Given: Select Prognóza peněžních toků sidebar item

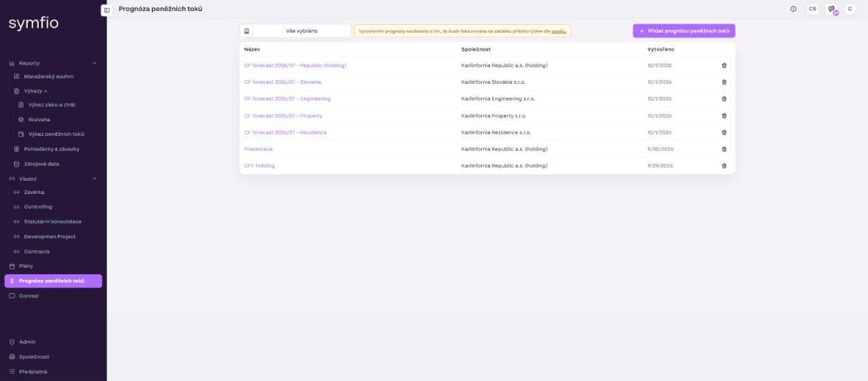Looking at the screenshot, I should pyautogui.click(x=53, y=281).
